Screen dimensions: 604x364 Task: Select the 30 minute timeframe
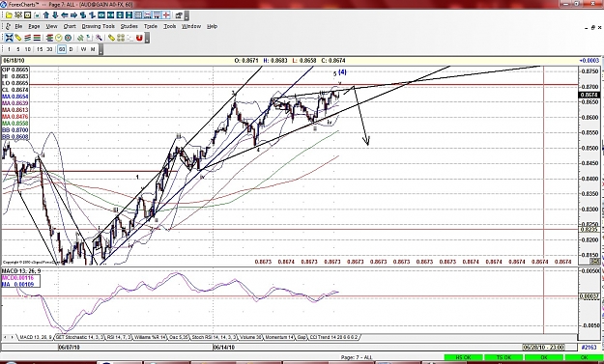(x=49, y=49)
